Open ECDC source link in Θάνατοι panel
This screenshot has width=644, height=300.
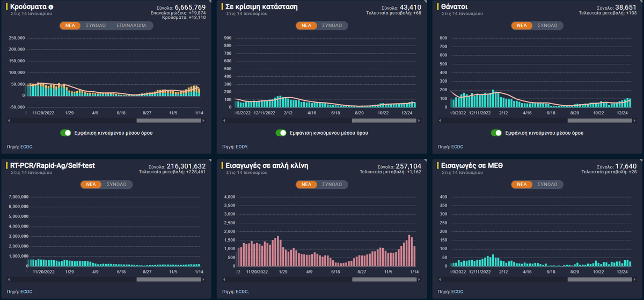[457, 146]
